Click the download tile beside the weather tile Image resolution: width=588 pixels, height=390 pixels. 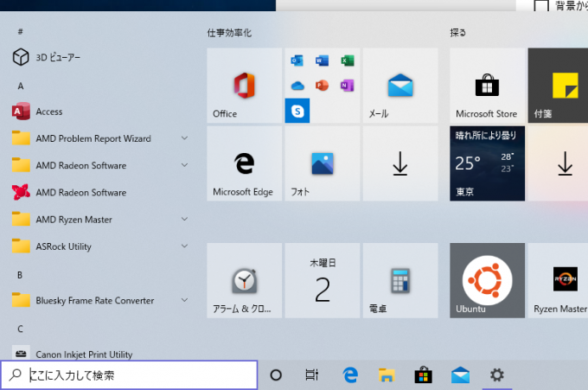(558, 163)
